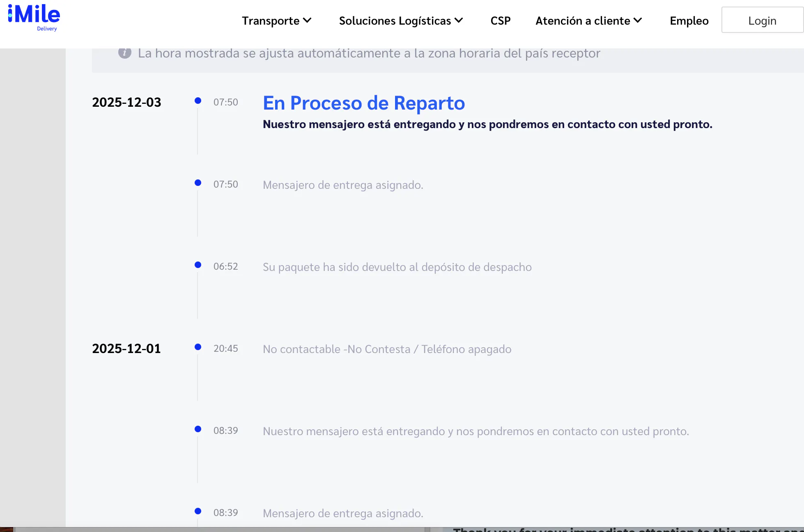The image size is (804, 532).
Task: Open the Empleo menu item
Action: pos(689,21)
